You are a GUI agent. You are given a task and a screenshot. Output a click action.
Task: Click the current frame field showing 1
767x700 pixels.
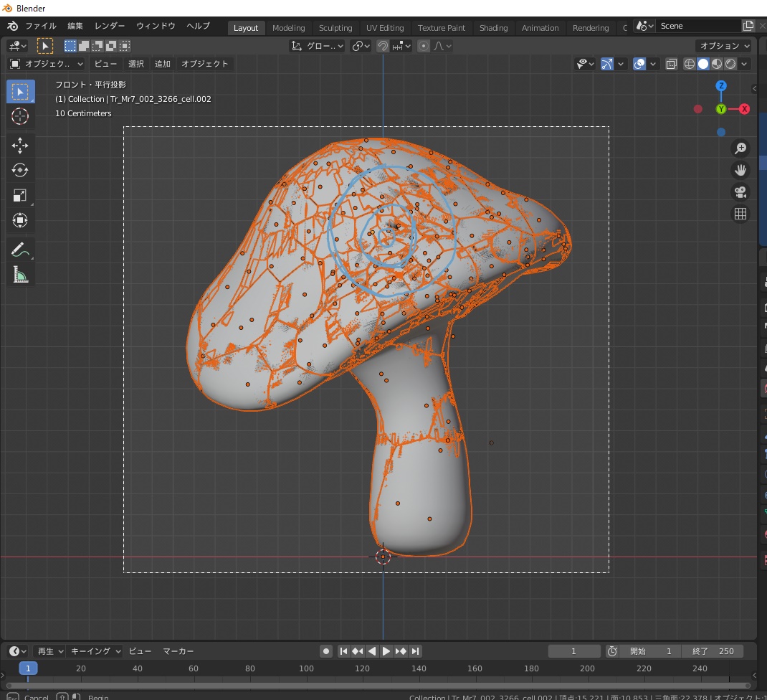point(573,651)
